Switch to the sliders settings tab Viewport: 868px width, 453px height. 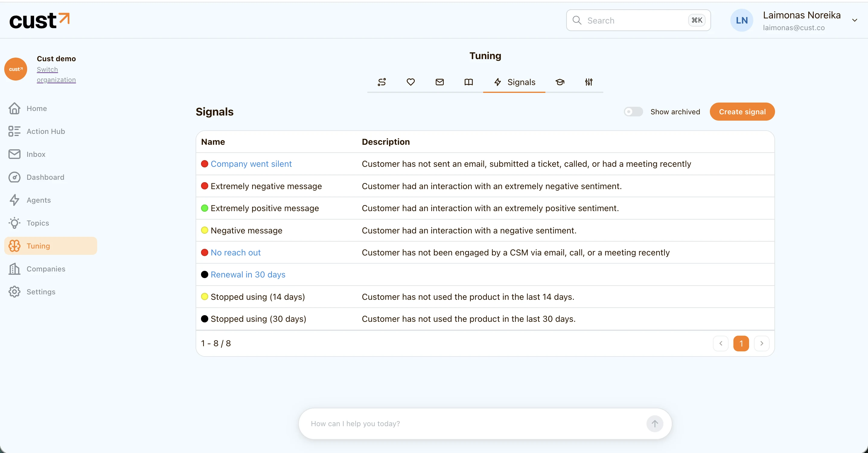point(589,82)
